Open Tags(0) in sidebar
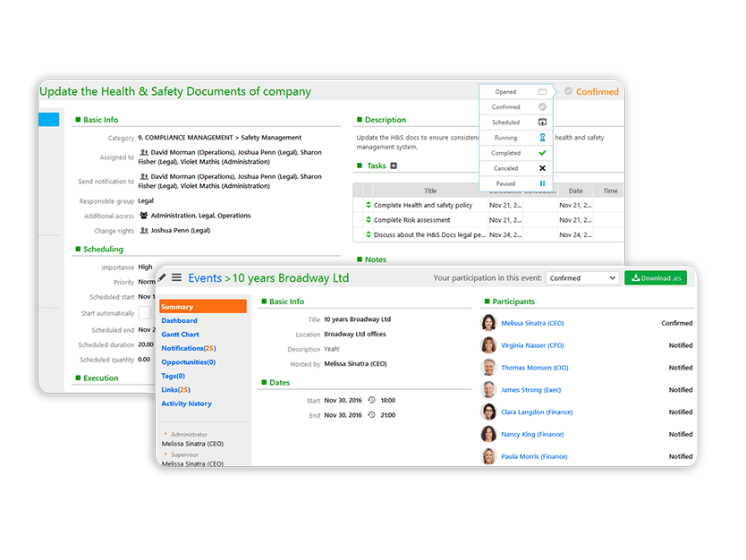Image resolution: width=746 pixels, height=560 pixels. pyautogui.click(x=174, y=376)
